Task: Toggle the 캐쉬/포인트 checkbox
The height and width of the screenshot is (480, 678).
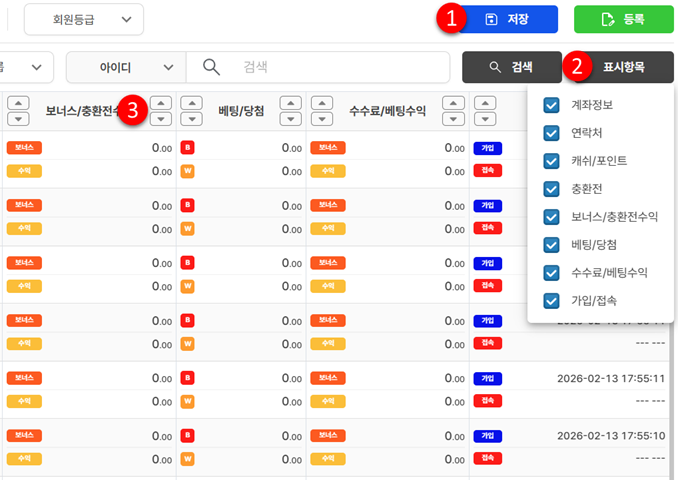Action: click(x=551, y=161)
